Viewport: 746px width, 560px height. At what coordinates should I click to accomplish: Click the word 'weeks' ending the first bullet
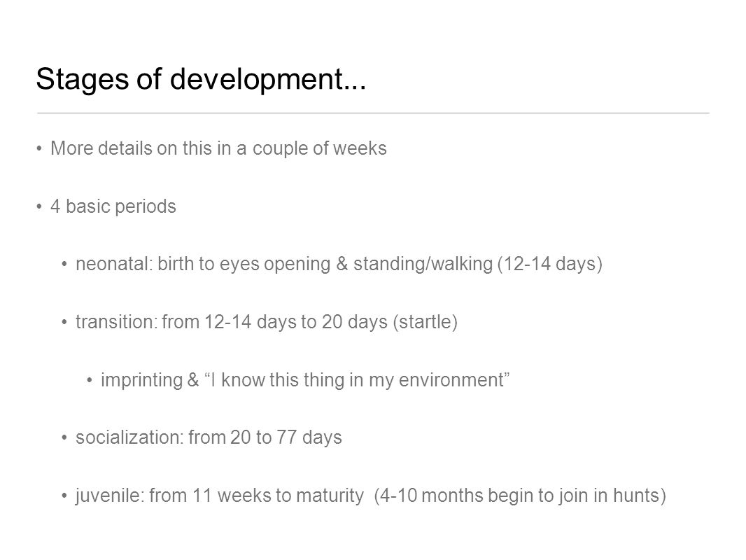pyautogui.click(x=360, y=148)
